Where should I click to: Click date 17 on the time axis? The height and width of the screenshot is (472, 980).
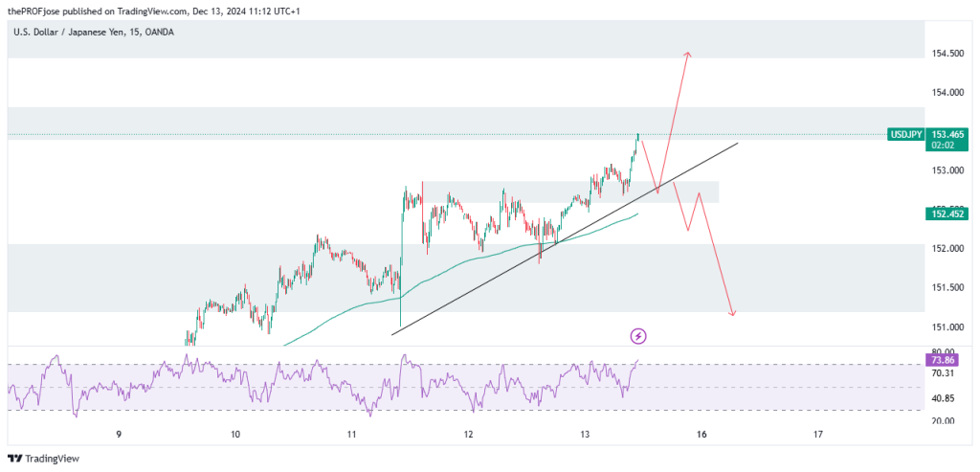tap(818, 435)
